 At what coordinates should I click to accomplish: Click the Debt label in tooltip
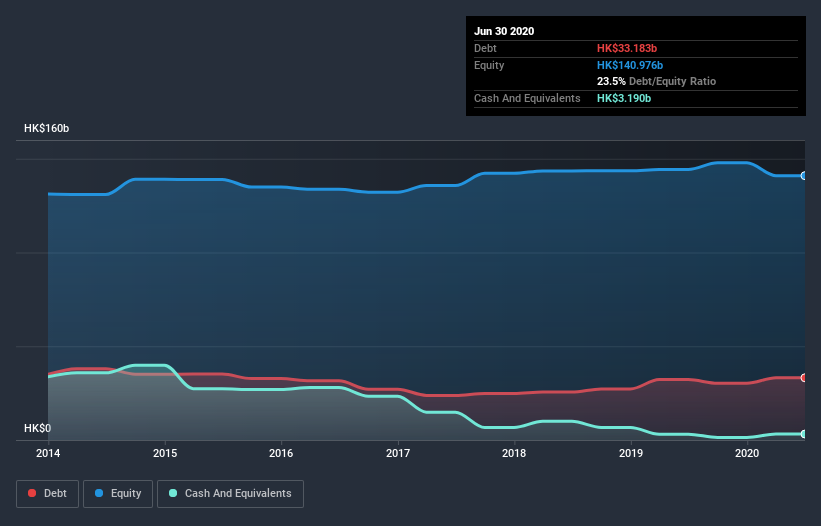tap(485, 48)
